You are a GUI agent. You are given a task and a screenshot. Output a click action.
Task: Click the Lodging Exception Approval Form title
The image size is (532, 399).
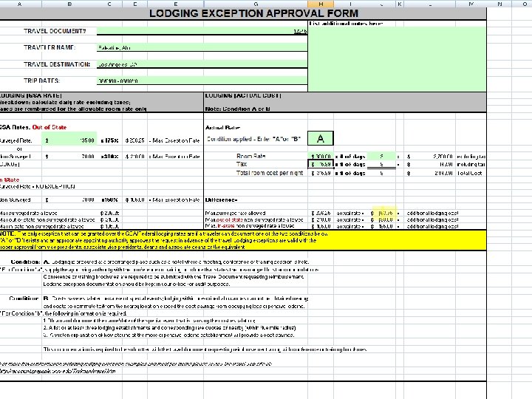tap(253, 13)
